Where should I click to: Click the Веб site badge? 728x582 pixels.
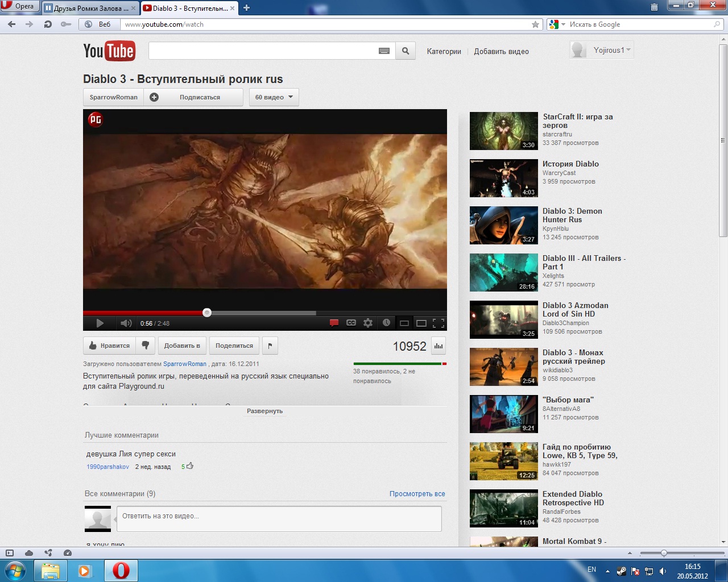tap(98, 24)
